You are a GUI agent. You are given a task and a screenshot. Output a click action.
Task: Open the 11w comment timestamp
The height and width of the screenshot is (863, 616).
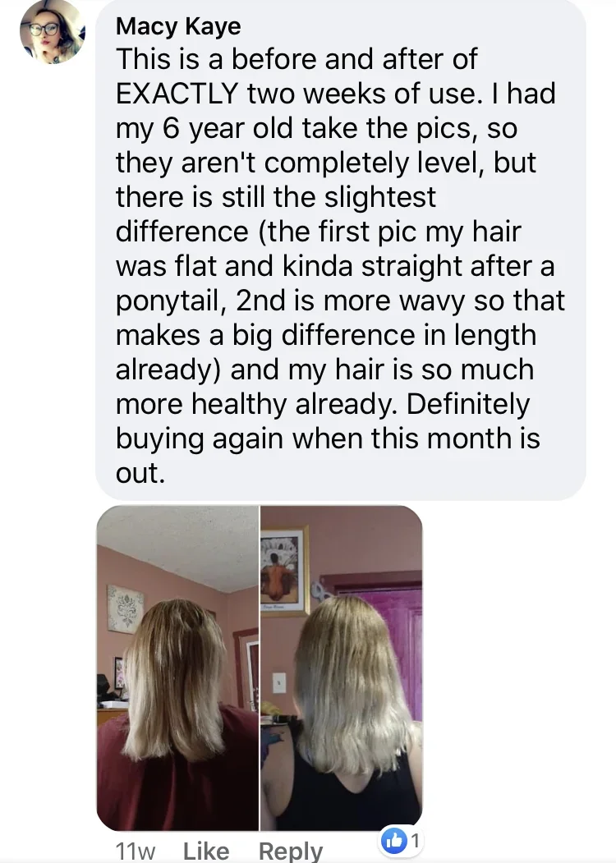[x=136, y=852]
